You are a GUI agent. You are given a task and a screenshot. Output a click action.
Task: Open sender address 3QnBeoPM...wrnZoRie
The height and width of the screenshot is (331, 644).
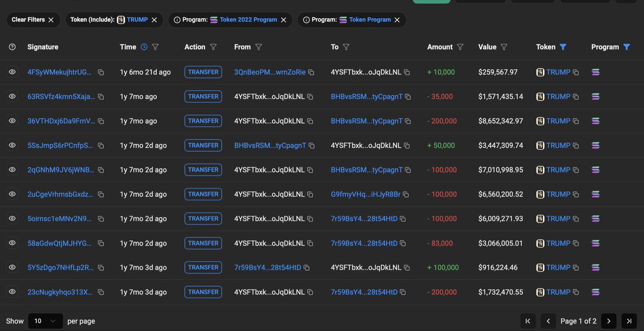[270, 72]
